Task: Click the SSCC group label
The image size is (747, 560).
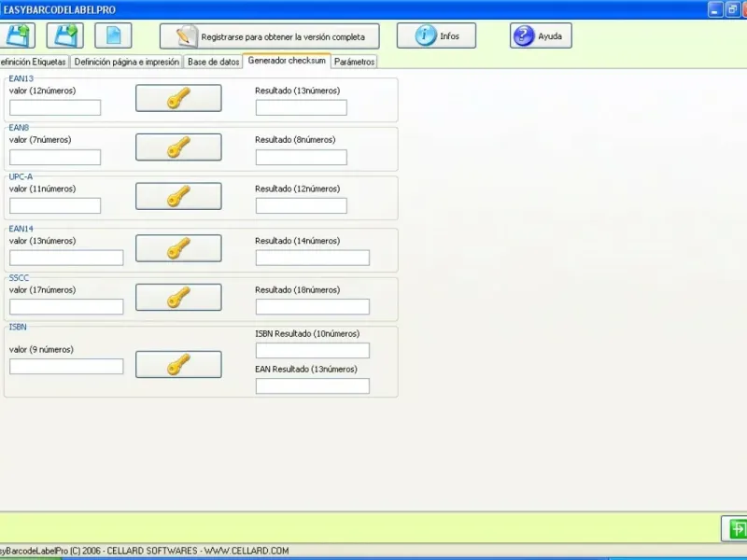Action: tap(19, 277)
